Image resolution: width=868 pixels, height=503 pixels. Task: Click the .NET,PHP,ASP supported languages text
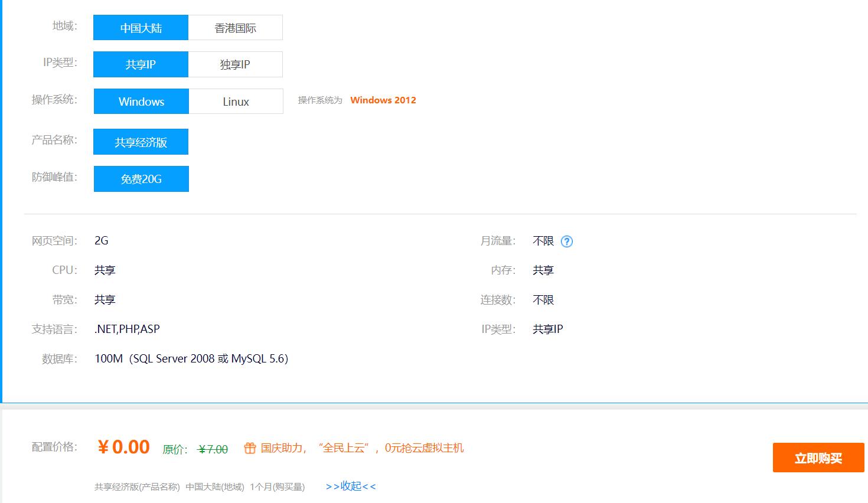[x=128, y=328]
